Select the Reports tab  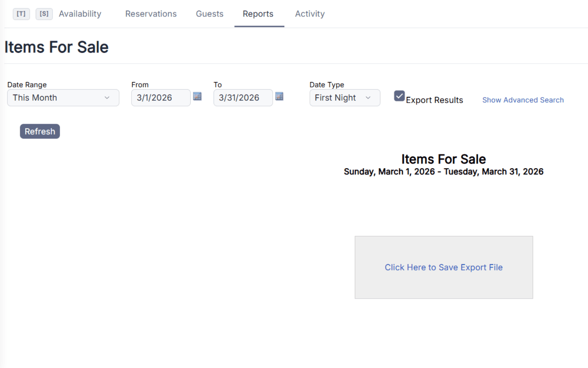pyautogui.click(x=258, y=14)
